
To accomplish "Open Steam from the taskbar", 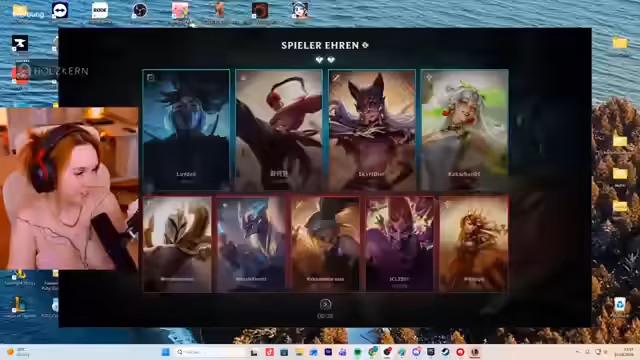I will click(445, 352).
